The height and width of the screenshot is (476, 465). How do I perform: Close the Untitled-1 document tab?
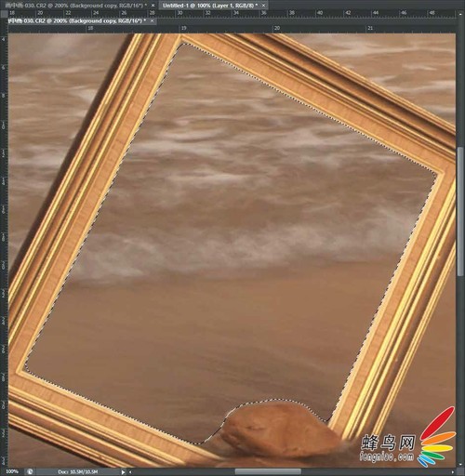tap(263, 6)
